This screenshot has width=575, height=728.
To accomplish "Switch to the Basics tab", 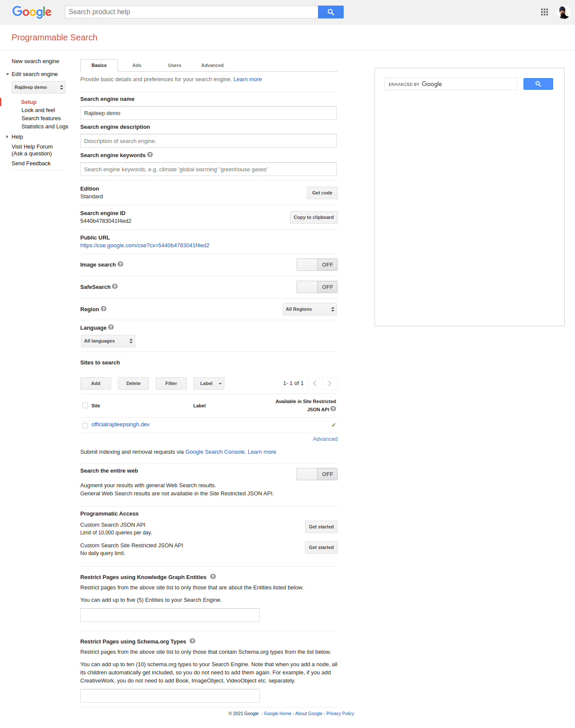I will click(x=99, y=65).
